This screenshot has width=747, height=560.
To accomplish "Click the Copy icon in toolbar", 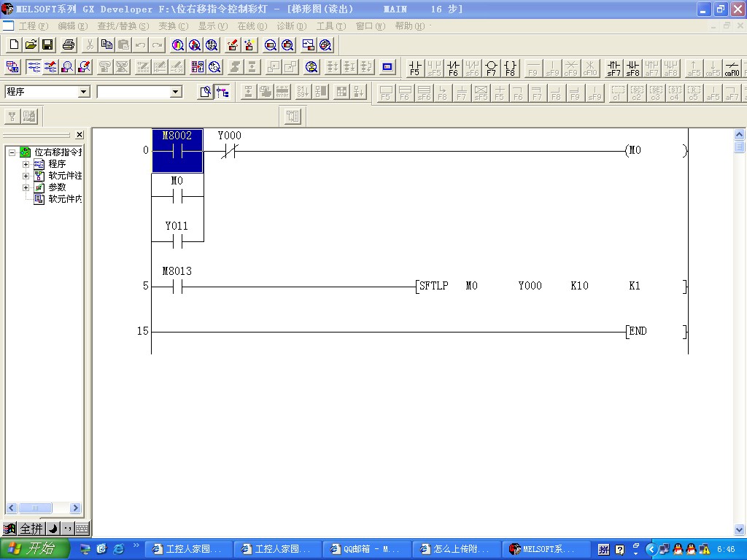I will 107,45.
